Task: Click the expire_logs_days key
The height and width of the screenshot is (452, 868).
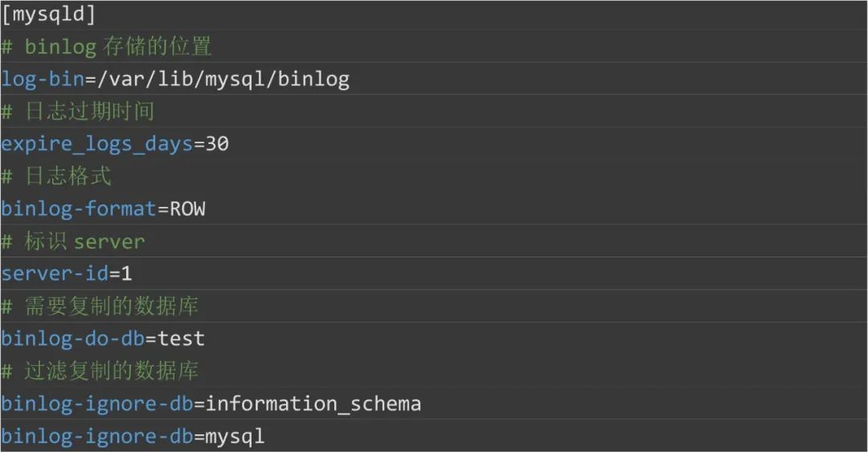Action: point(96,144)
